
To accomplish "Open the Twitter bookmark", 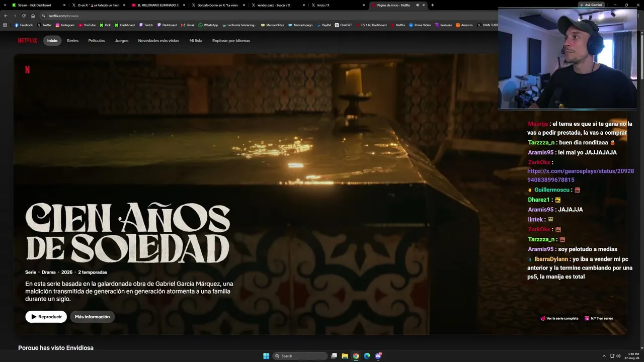I will pos(44,25).
